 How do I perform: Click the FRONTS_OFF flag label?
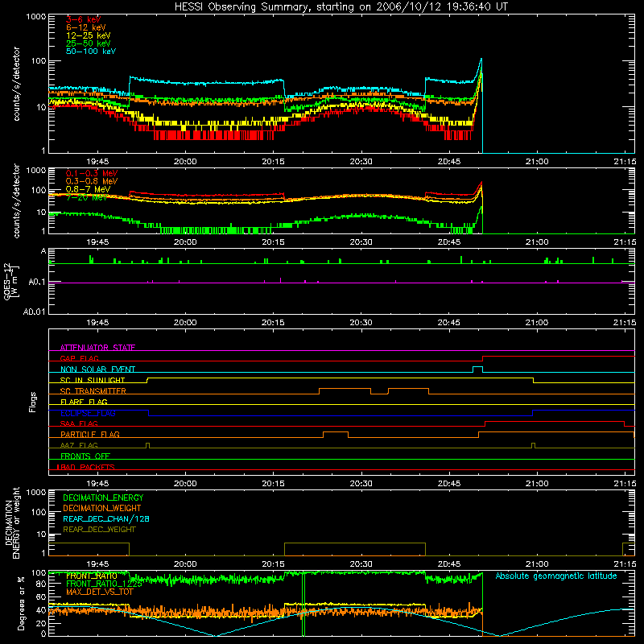[x=85, y=456]
